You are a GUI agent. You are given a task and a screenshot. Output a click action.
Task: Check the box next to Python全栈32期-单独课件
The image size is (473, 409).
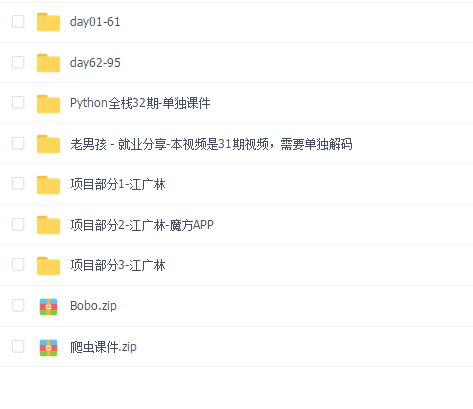coord(18,103)
